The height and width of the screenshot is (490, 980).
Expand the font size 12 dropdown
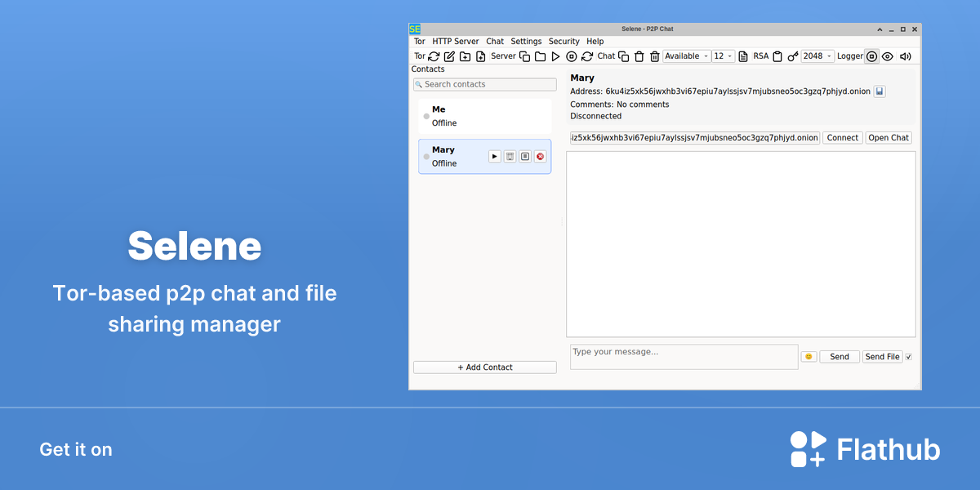coord(724,56)
